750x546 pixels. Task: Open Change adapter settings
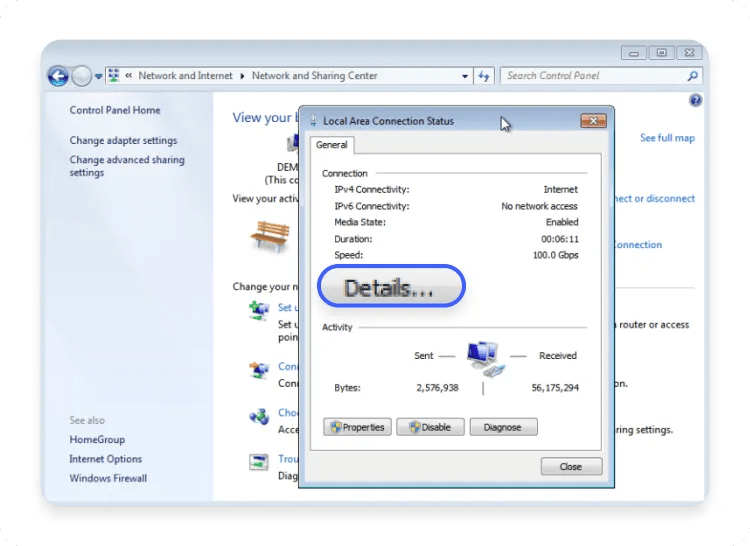pos(123,140)
